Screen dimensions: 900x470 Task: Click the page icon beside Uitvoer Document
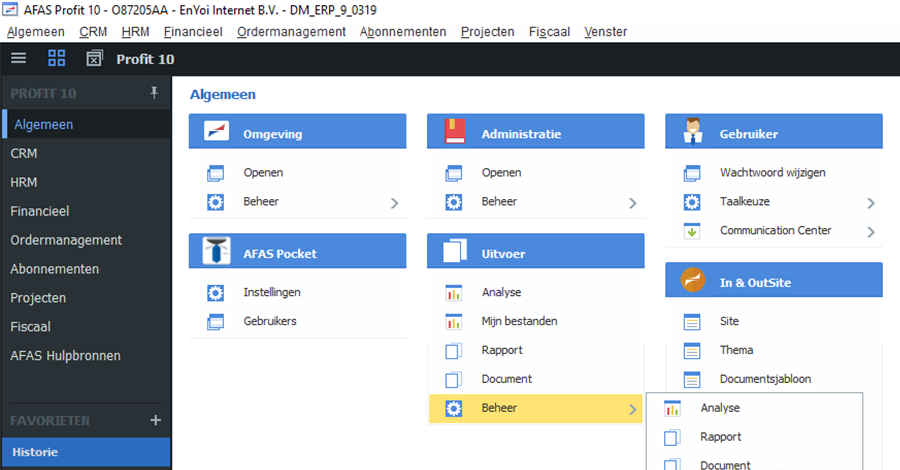click(x=453, y=379)
